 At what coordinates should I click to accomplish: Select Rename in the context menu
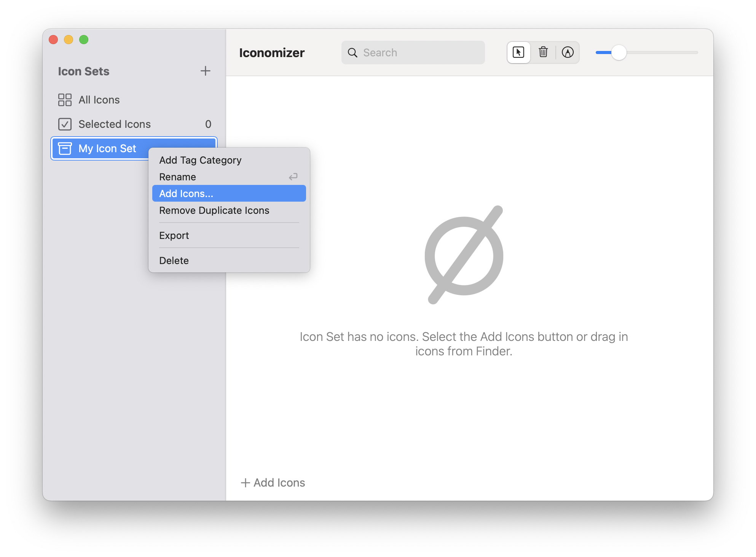[177, 177]
